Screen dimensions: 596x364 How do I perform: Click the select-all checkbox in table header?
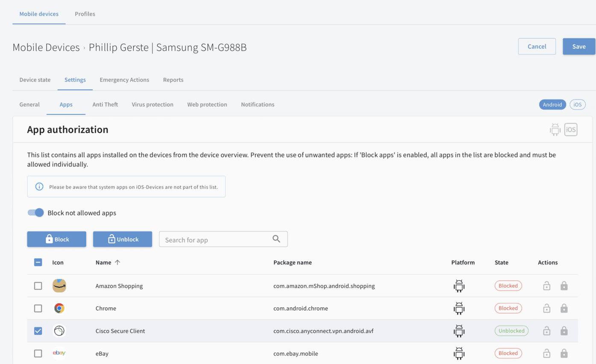coord(38,262)
